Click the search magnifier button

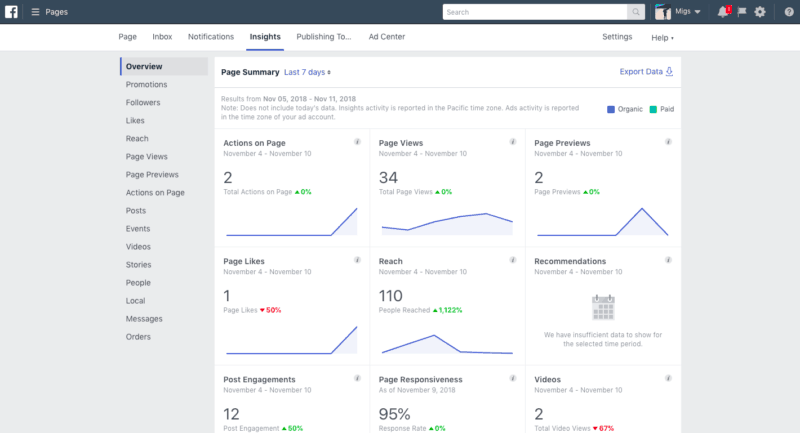pos(636,12)
